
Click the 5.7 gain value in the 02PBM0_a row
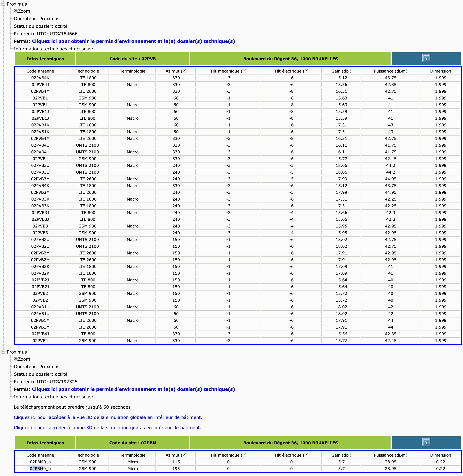341,462
